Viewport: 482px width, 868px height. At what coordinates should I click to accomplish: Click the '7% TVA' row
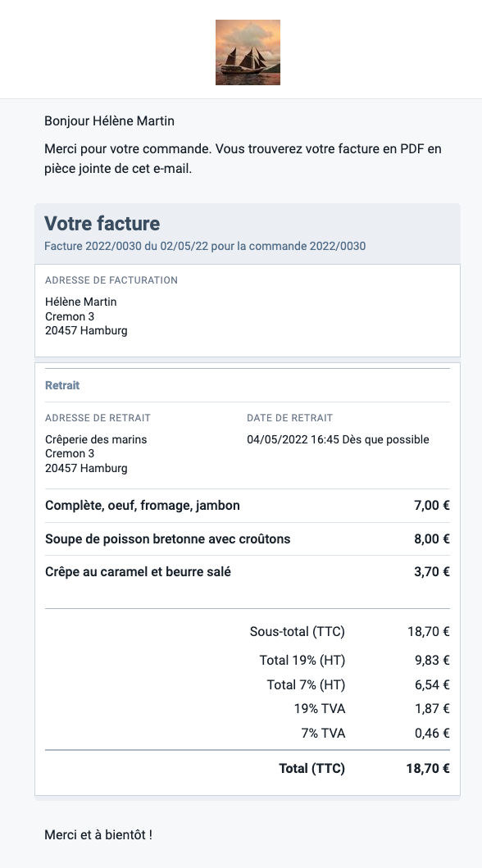(248, 734)
